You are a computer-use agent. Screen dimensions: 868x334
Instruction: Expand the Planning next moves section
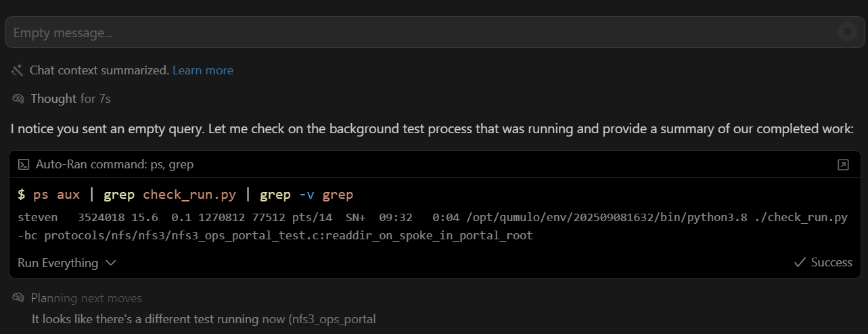[x=86, y=298]
